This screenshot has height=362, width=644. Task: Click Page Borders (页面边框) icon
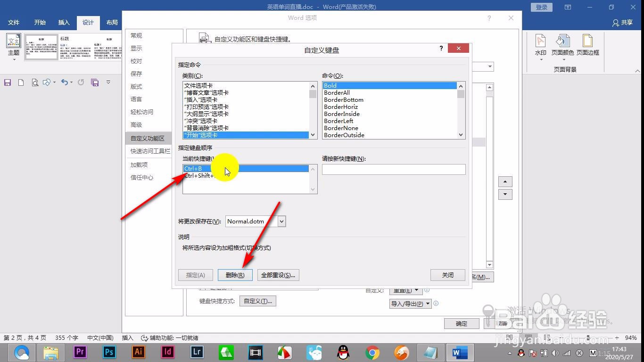tap(587, 45)
